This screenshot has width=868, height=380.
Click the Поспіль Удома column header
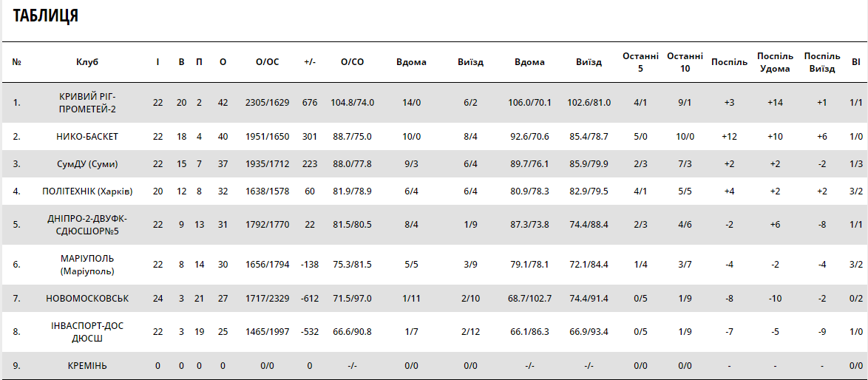[x=775, y=62]
